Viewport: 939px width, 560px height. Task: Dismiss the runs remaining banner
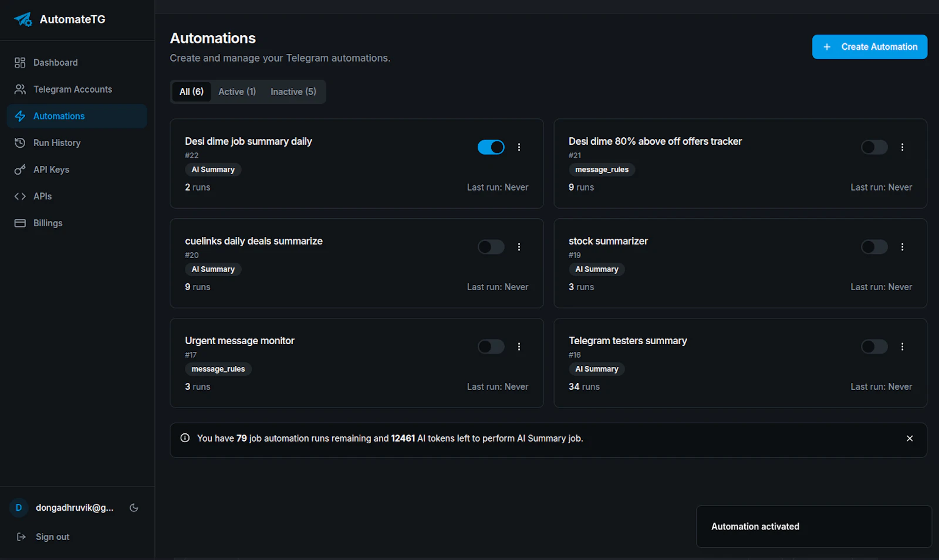coord(910,439)
